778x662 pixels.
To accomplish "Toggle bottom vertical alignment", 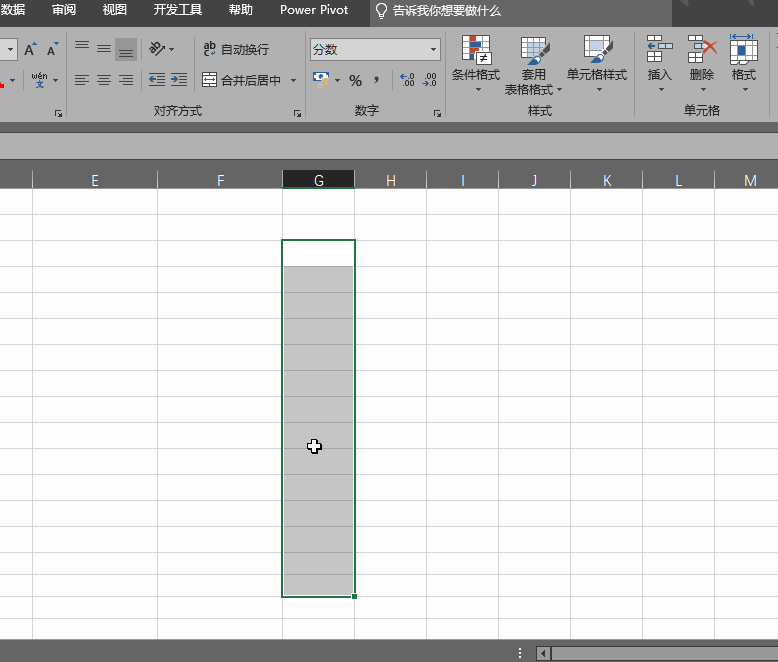I will point(126,49).
